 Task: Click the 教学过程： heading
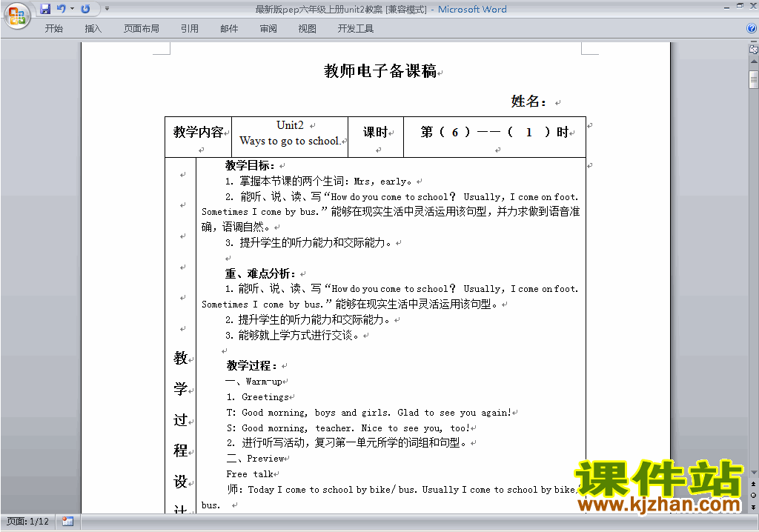point(252,366)
